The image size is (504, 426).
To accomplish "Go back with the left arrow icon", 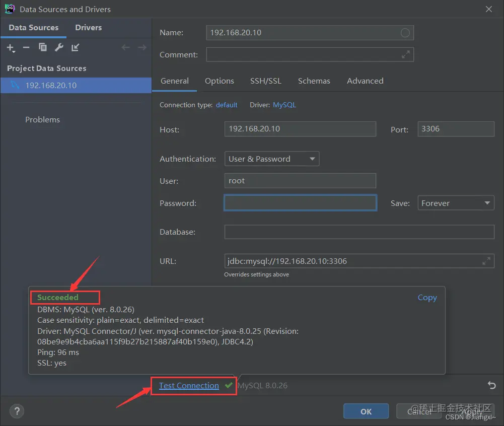I will click(x=125, y=47).
